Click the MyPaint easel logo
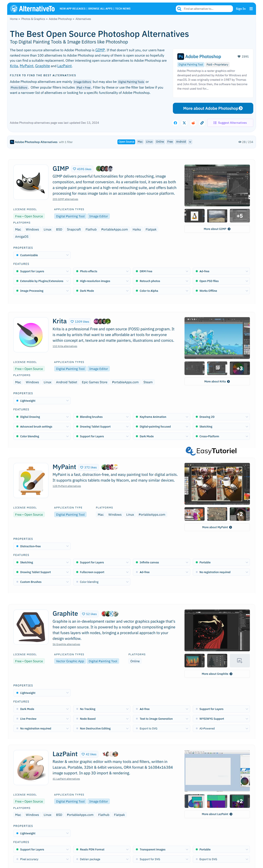Screen dimensions: 263x868 (x=31, y=481)
